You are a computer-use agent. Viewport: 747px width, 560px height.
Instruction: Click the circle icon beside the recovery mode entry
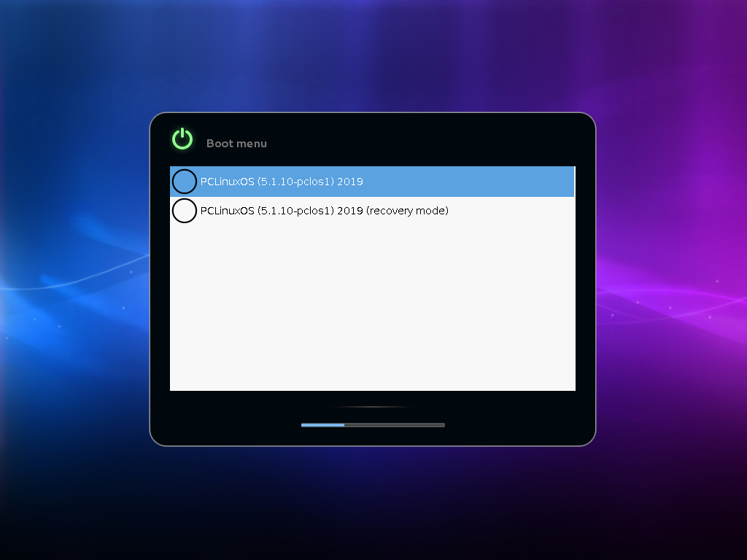(x=185, y=211)
